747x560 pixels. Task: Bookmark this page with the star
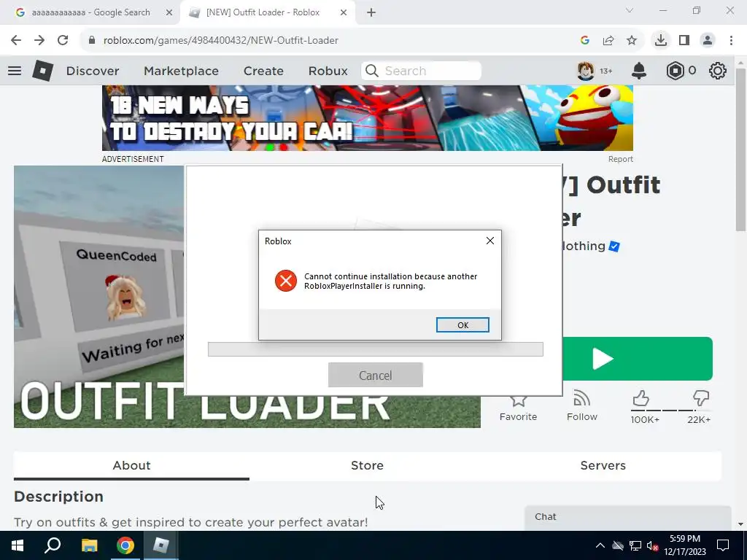[632, 41]
